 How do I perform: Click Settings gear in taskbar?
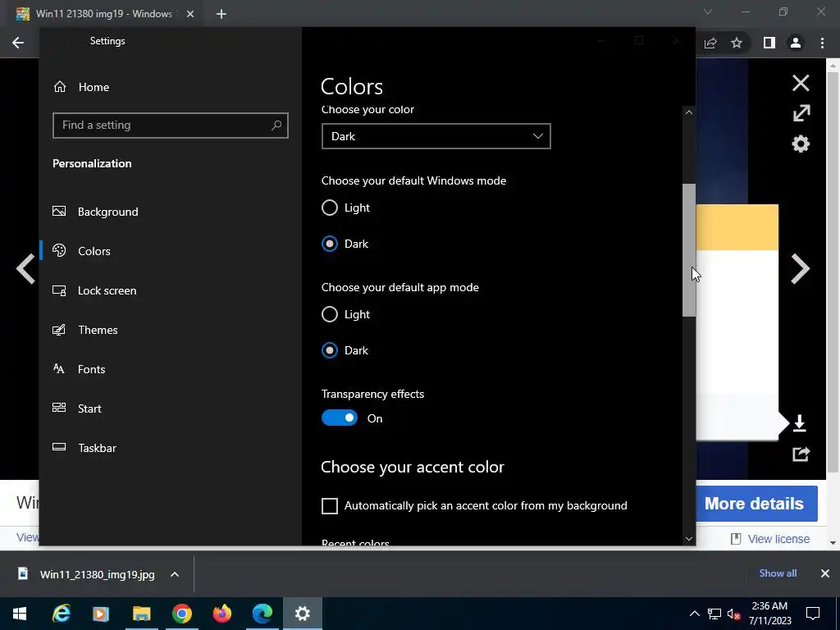[302, 614]
